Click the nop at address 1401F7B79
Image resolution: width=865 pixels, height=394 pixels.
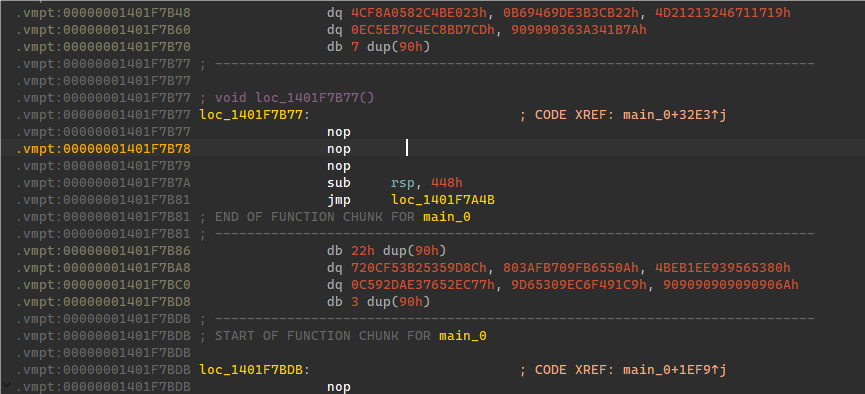point(339,166)
